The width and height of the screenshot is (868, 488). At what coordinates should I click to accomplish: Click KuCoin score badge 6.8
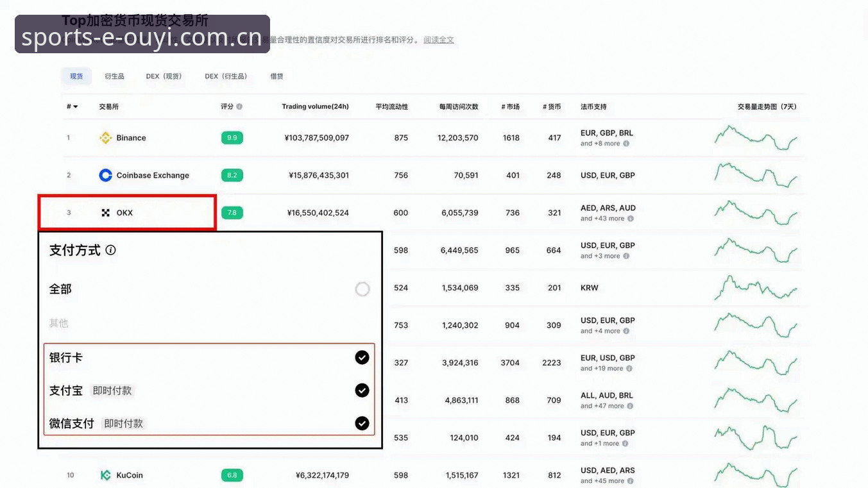[232, 475]
